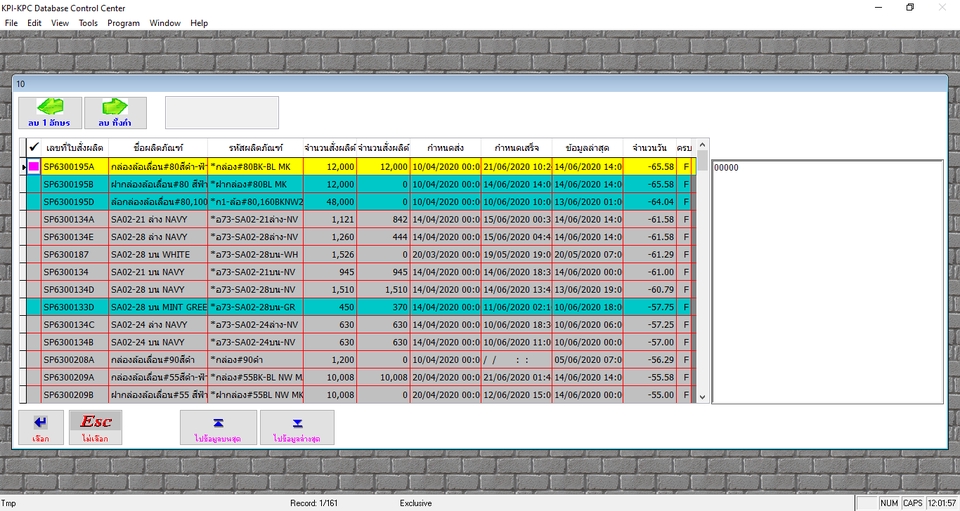The width and height of the screenshot is (960, 511).
Task: Select order cell SP6300133D
Action: tap(75, 307)
